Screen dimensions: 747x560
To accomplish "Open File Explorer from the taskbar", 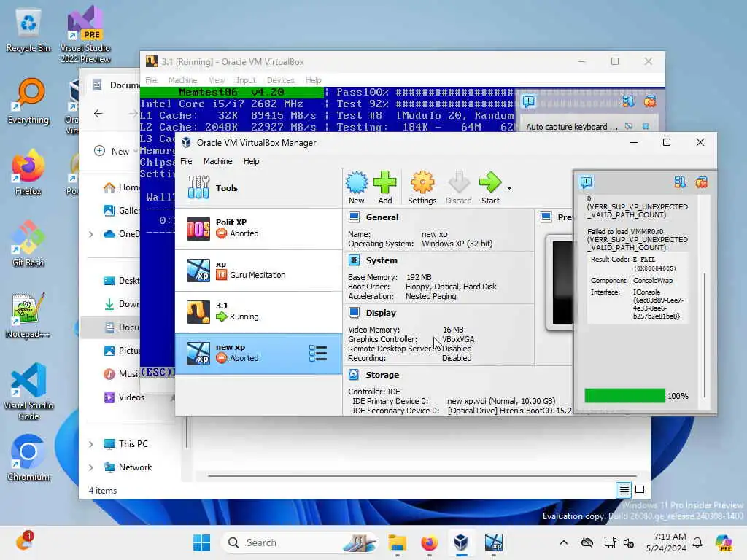I will pos(397,542).
